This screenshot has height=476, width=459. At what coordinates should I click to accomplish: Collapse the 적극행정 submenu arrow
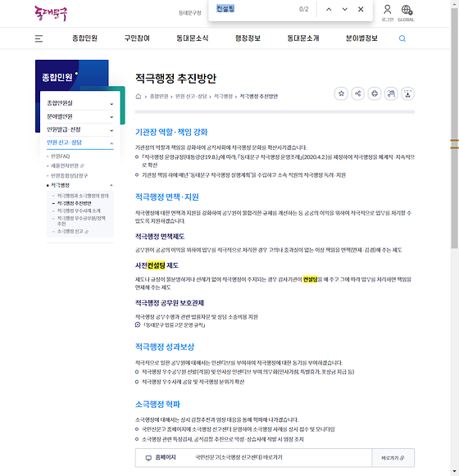(111, 185)
